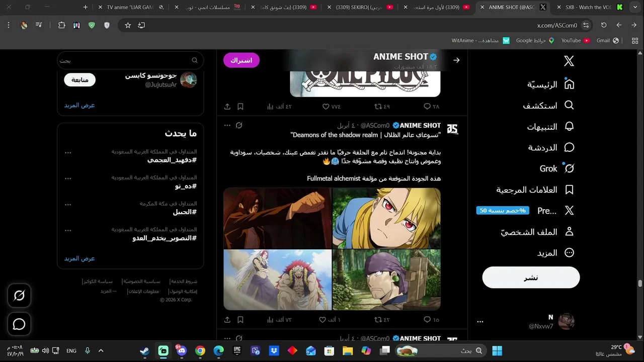This screenshot has height=362, width=644.
Task: Open the fist-punch character image
Action: point(278,218)
